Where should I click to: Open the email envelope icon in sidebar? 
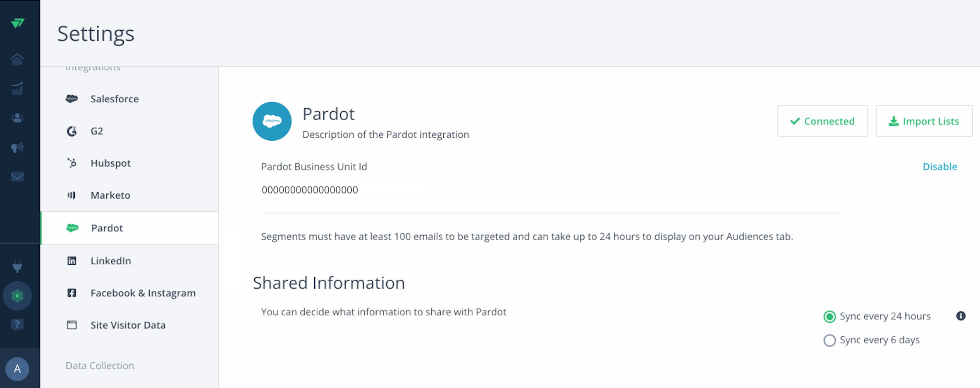[x=17, y=177]
